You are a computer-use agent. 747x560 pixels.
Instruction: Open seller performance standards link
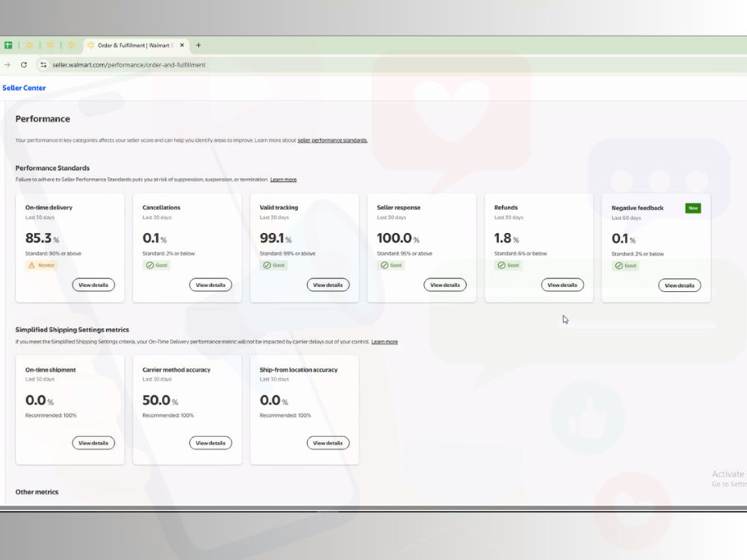[x=332, y=140]
